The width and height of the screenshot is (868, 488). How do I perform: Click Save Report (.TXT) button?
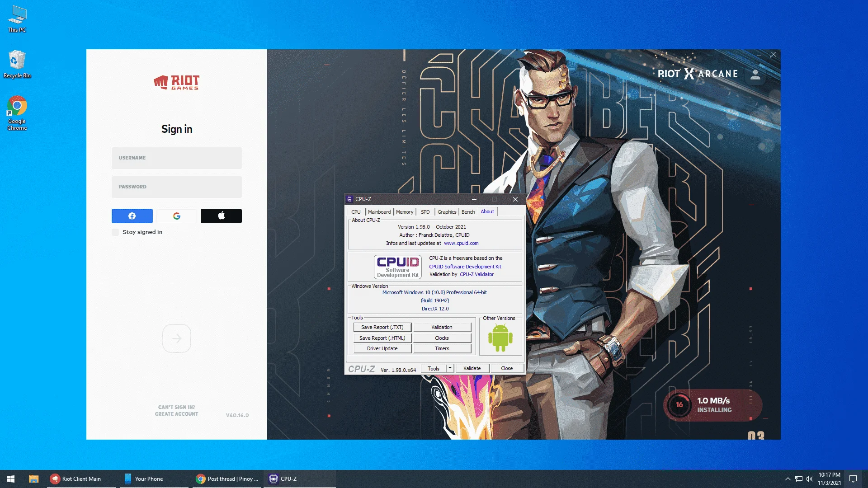coord(382,327)
